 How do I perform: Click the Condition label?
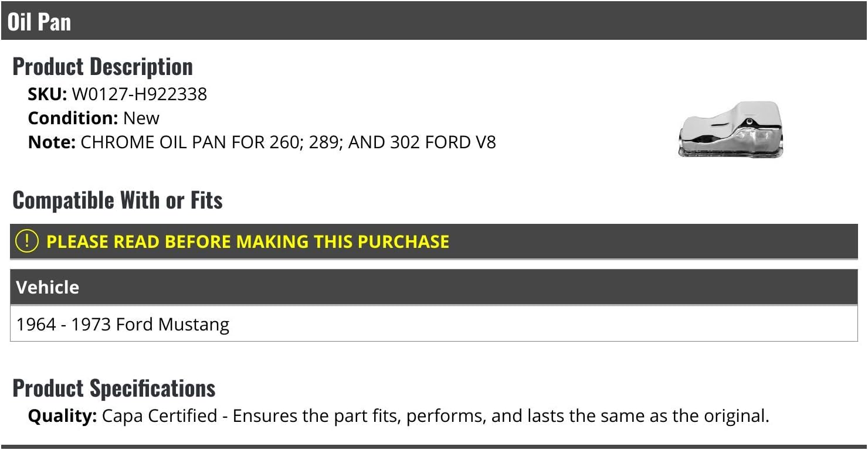pos(73,118)
